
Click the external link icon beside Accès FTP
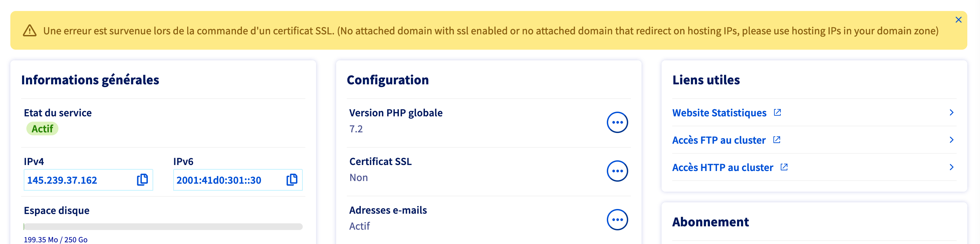776,140
